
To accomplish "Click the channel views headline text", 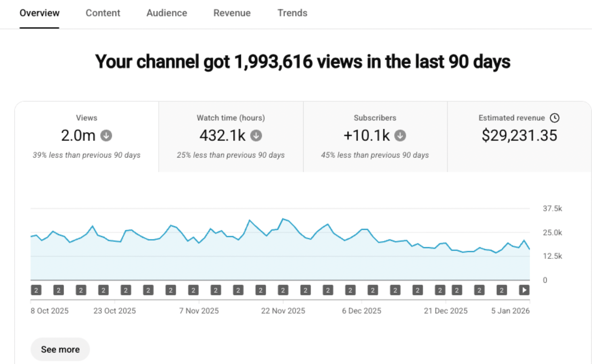I will [x=303, y=62].
